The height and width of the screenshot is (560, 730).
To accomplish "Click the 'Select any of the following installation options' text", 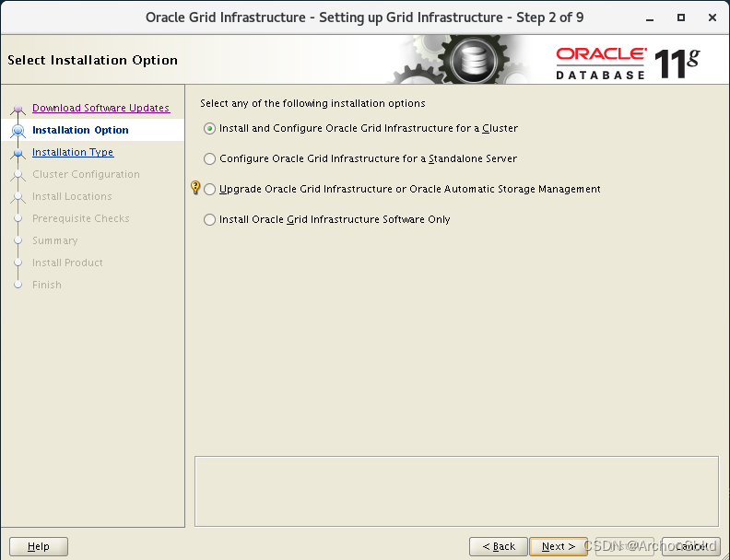I will click(312, 103).
